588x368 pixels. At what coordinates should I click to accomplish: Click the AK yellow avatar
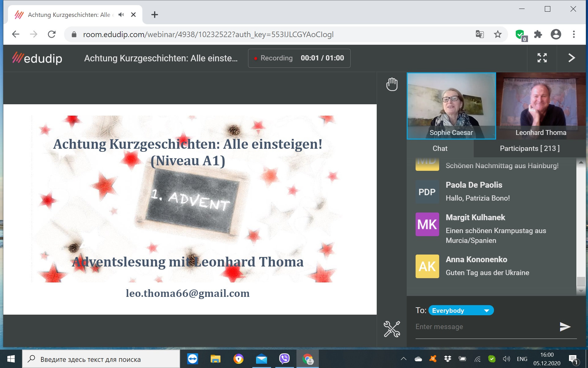(x=427, y=266)
